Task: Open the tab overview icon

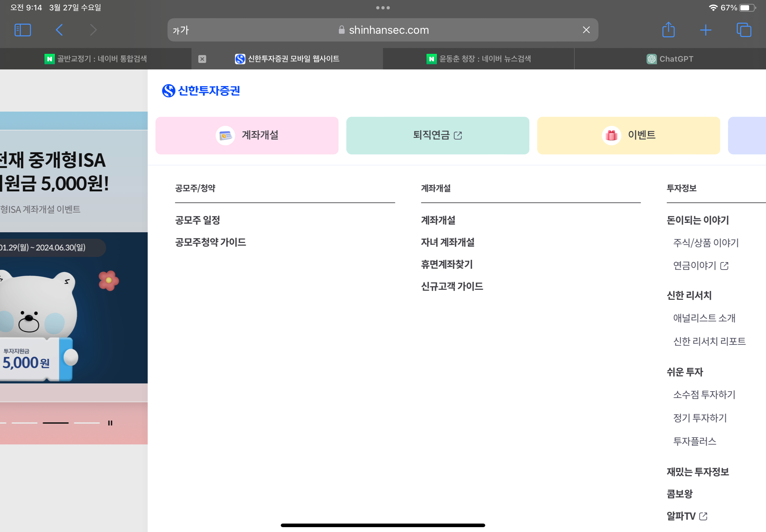Action: click(744, 30)
